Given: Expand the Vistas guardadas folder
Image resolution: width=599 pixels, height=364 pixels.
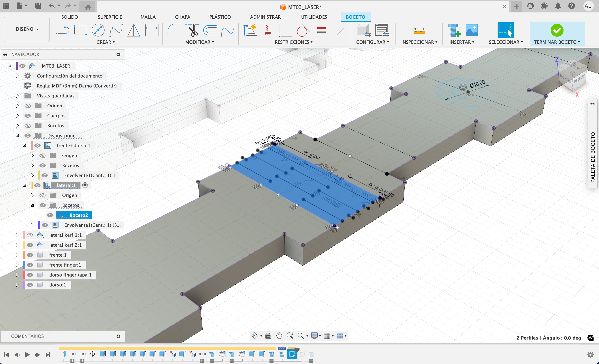Looking at the screenshot, I should [x=17, y=96].
